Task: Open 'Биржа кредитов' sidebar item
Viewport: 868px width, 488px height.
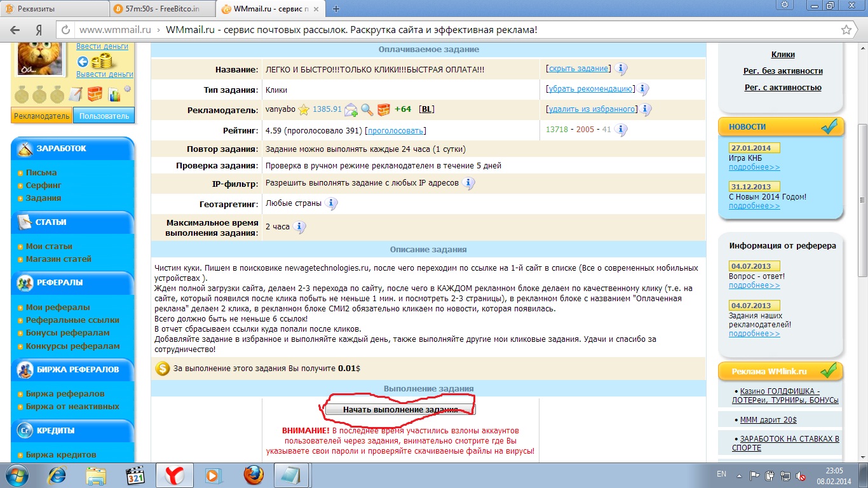Action: coord(61,454)
